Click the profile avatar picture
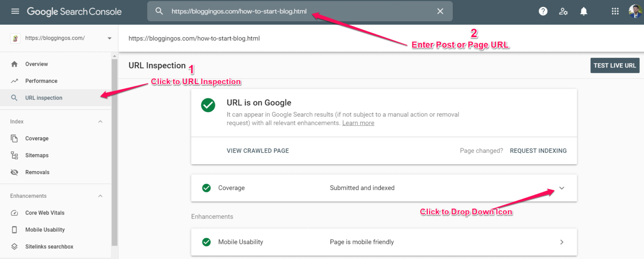 [x=634, y=11]
